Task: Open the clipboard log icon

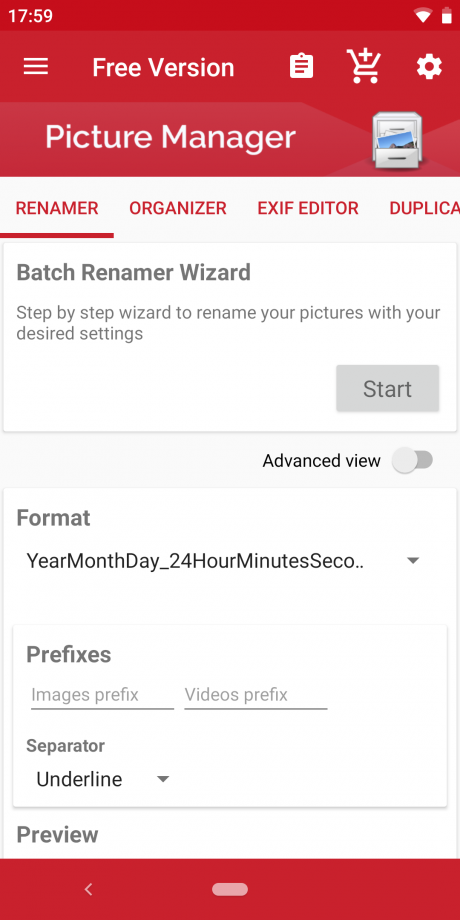Action: 302,67
